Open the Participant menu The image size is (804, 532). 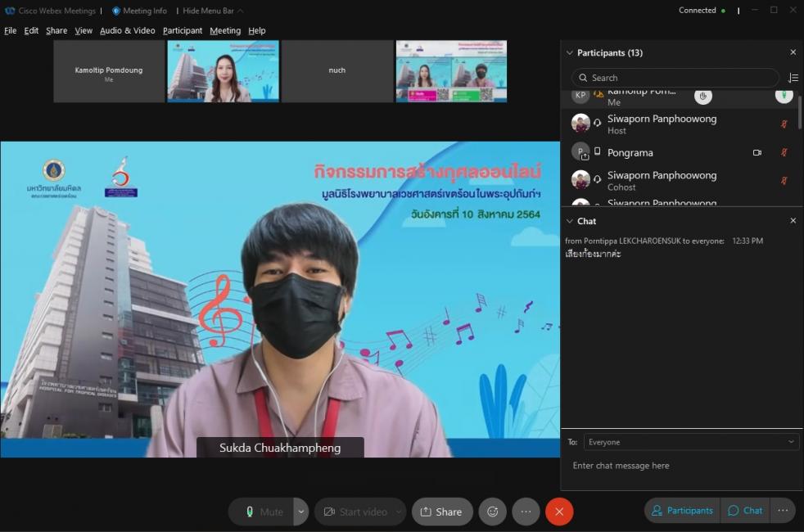click(x=183, y=31)
